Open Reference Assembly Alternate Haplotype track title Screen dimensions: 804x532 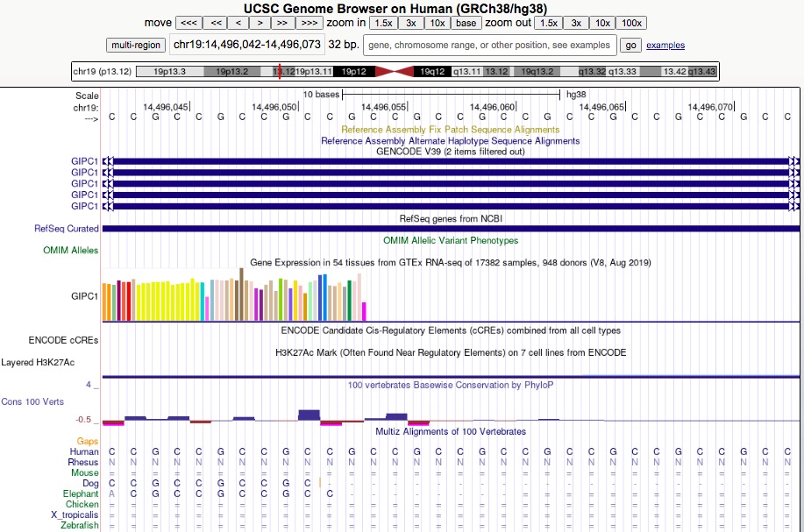[450, 141]
